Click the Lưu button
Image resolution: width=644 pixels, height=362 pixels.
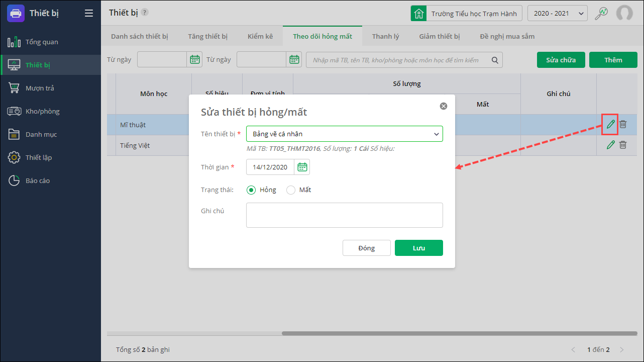[x=419, y=248]
